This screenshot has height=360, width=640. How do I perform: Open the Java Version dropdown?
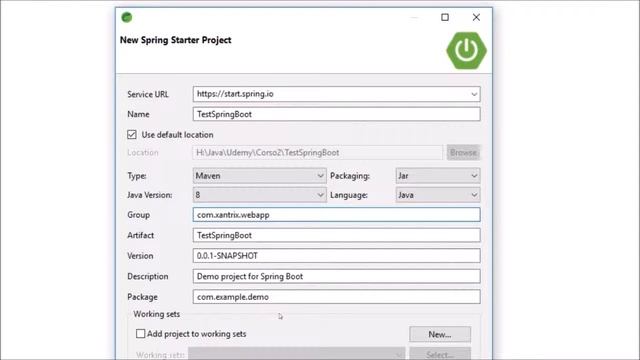coord(260,195)
